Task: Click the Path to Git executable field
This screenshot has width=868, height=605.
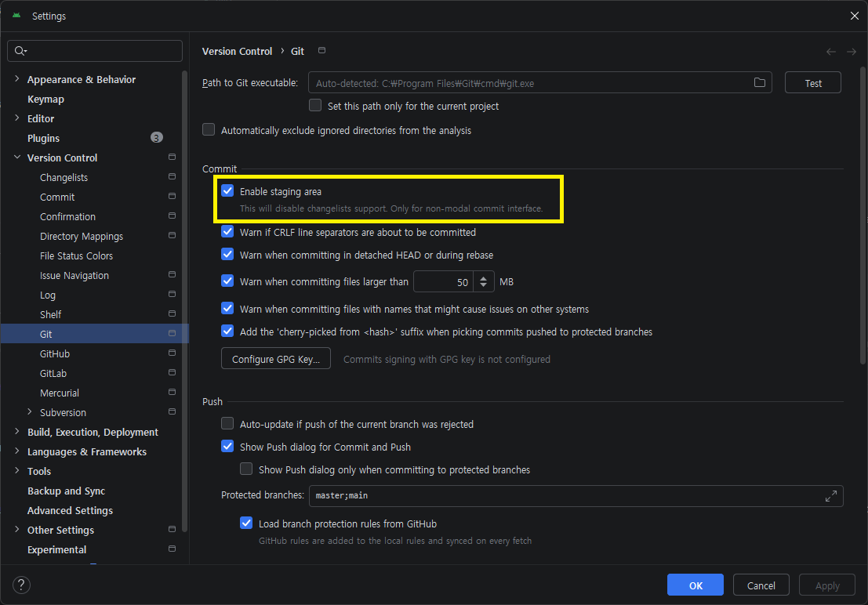Action: pos(539,82)
